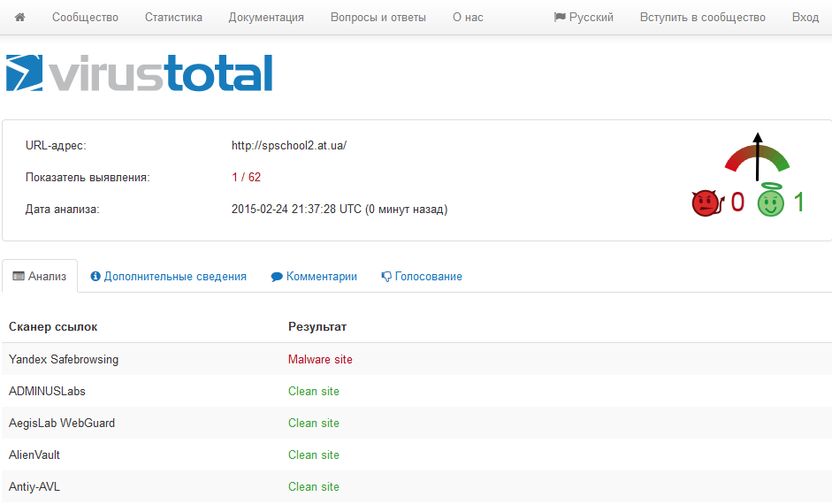Open the Сообщество menu
Image resolution: width=832 pixels, height=504 pixels.
point(85,17)
